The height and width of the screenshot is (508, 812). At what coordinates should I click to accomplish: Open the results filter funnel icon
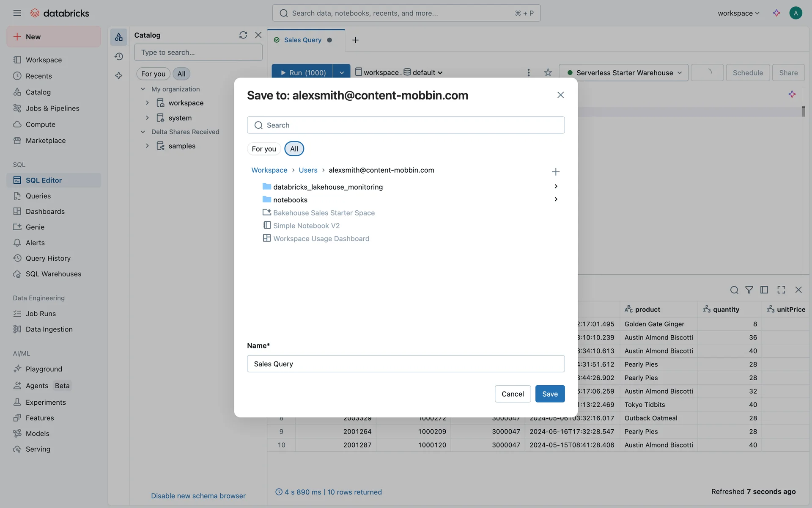749,290
